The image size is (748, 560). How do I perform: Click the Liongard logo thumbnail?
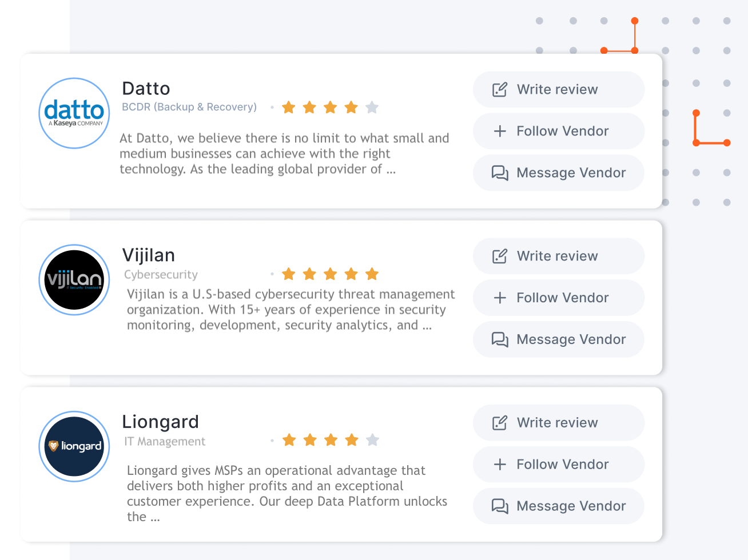click(74, 446)
